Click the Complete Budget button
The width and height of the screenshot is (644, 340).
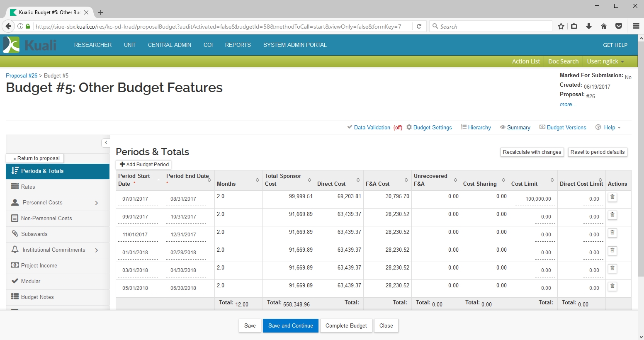click(x=346, y=325)
